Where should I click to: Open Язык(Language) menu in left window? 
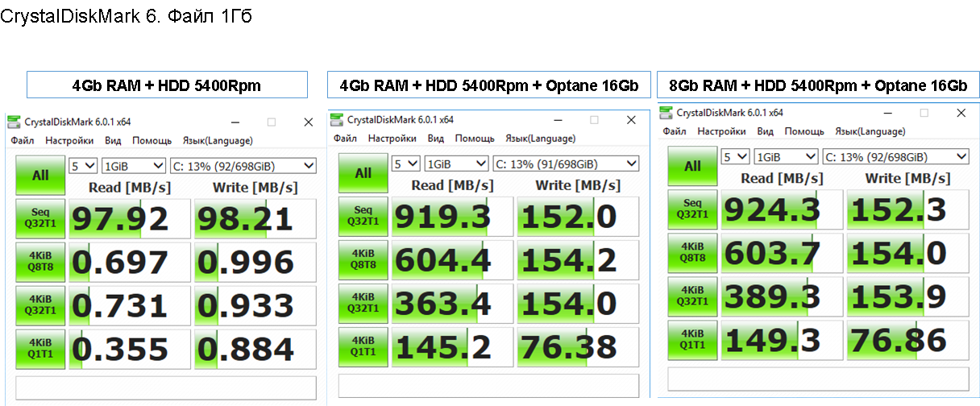(218, 141)
